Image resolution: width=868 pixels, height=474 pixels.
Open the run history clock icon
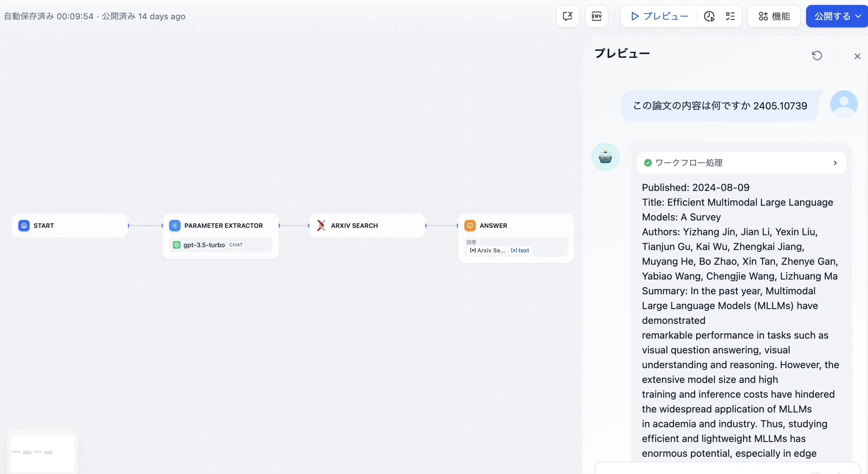[x=709, y=16]
